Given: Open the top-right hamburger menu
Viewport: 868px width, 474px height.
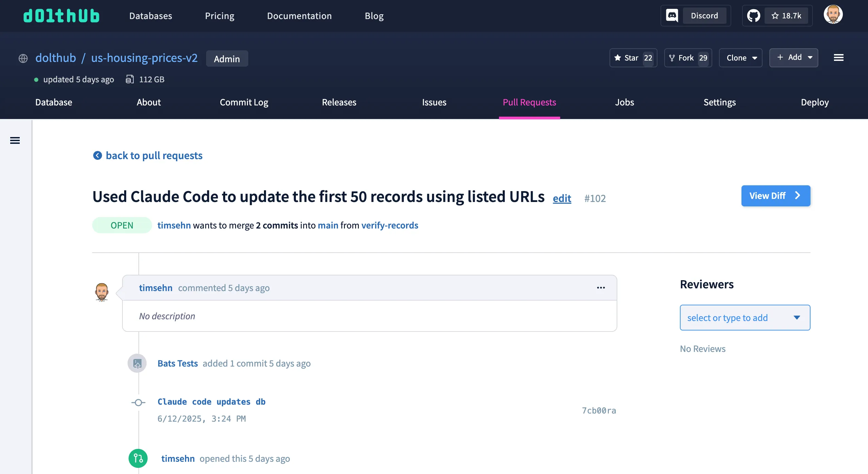Looking at the screenshot, I should pyautogui.click(x=839, y=58).
